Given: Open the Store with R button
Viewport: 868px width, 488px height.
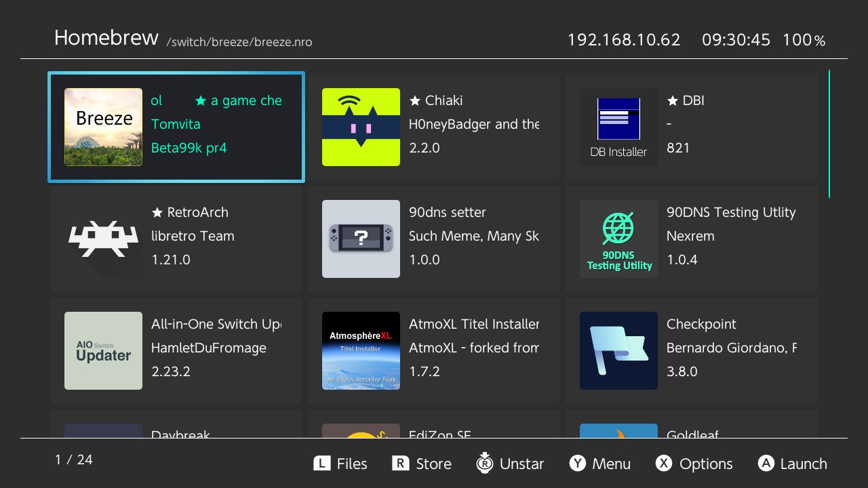Looking at the screenshot, I should point(422,464).
